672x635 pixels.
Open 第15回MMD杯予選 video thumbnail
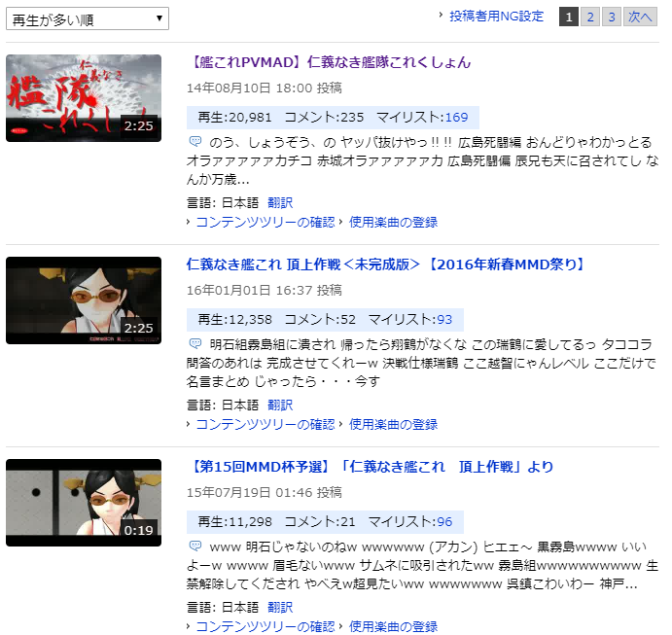84,503
